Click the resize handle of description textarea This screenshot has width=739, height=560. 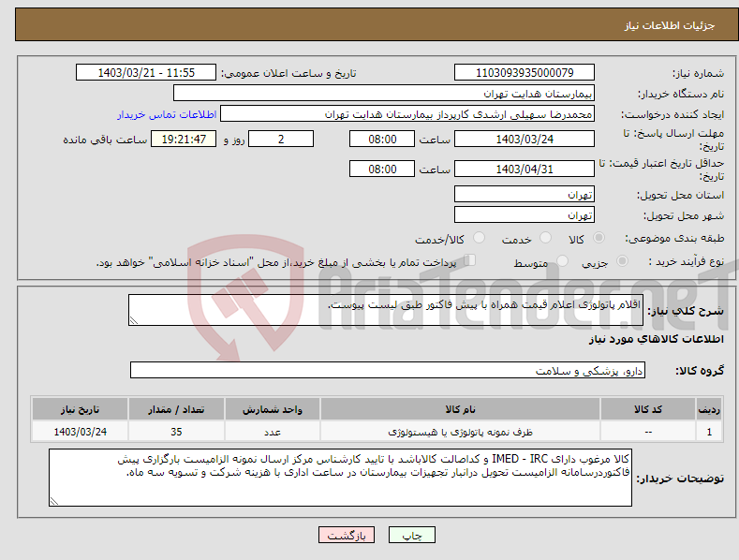pos(133,320)
